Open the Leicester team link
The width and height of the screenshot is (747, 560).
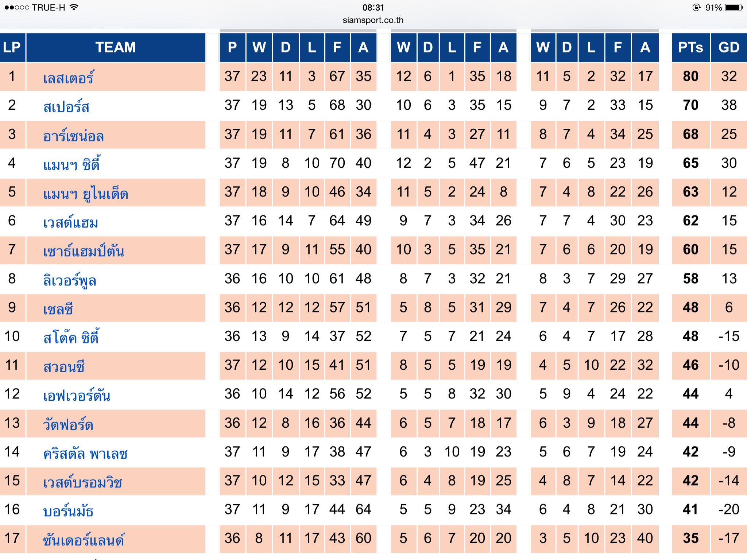[x=69, y=78]
